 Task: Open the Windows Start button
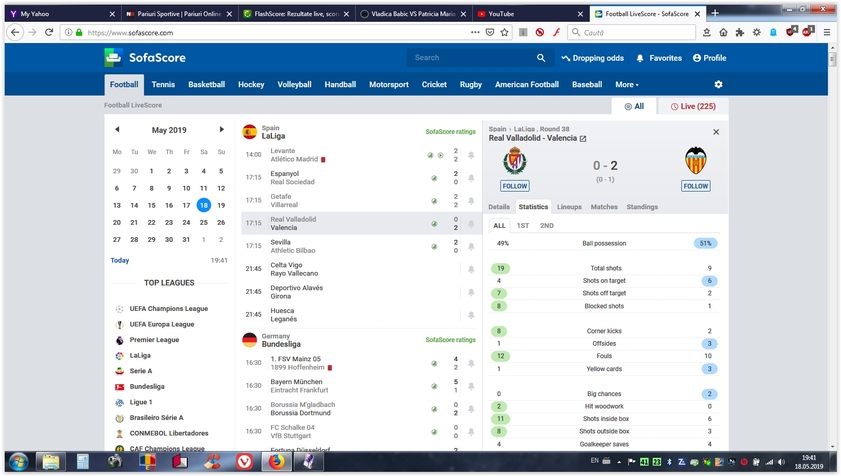18,462
